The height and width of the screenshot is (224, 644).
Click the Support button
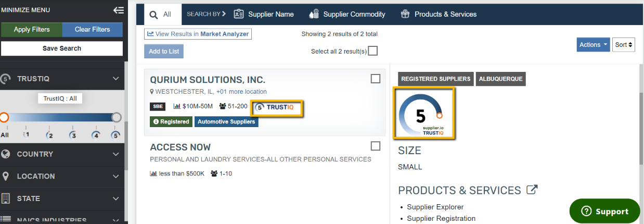(x=604, y=211)
